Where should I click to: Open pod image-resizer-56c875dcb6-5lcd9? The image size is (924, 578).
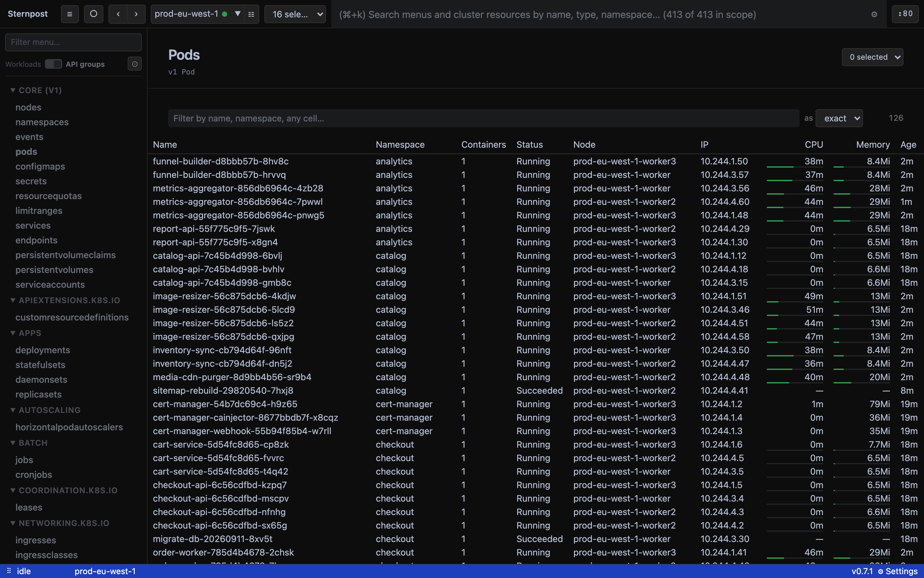(224, 310)
